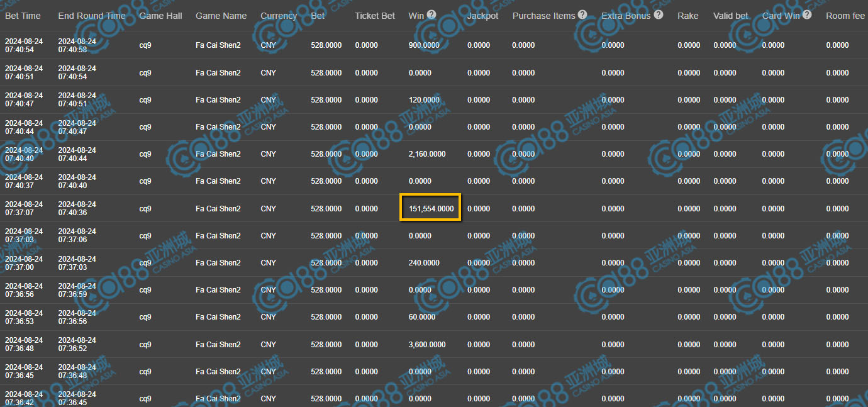868x407 pixels.
Task: Select Bet Time cell 07:40:47
Action: click(24, 100)
